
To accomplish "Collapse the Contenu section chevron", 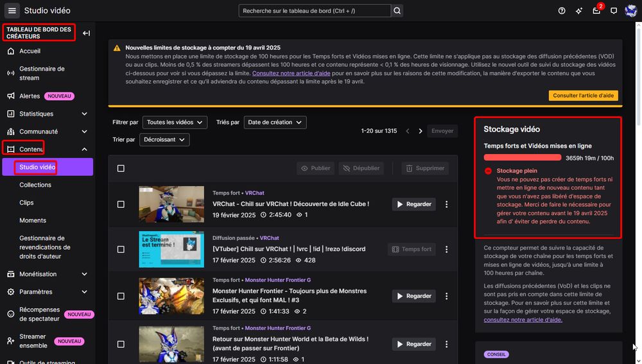I will 84,150.
